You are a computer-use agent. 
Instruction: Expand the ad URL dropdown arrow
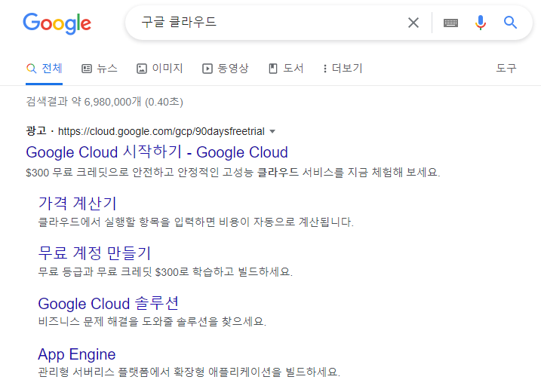coord(272,131)
